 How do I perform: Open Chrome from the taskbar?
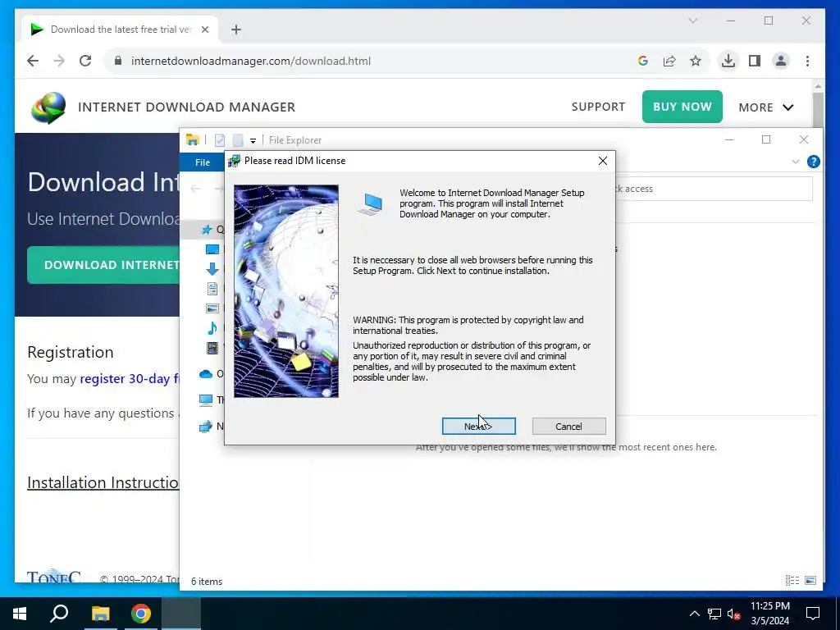click(x=141, y=614)
